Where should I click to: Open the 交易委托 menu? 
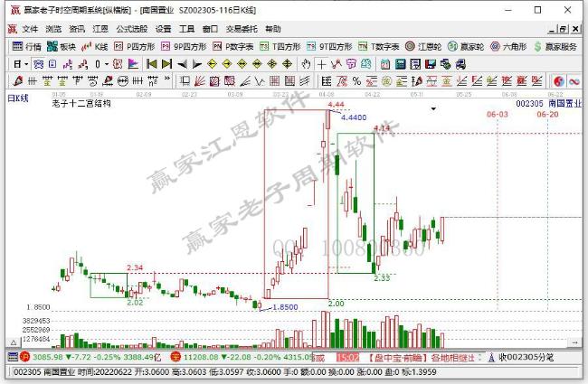tap(242, 29)
